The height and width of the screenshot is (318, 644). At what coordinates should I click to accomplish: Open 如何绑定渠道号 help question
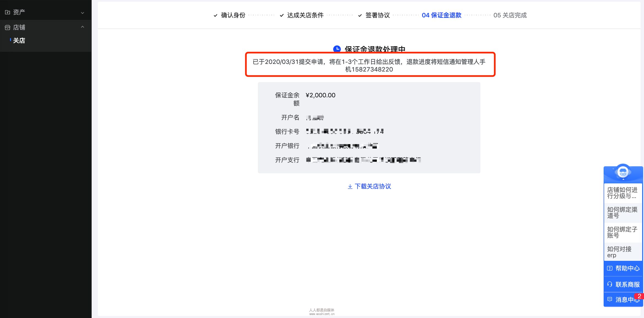pyautogui.click(x=622, y=213)
